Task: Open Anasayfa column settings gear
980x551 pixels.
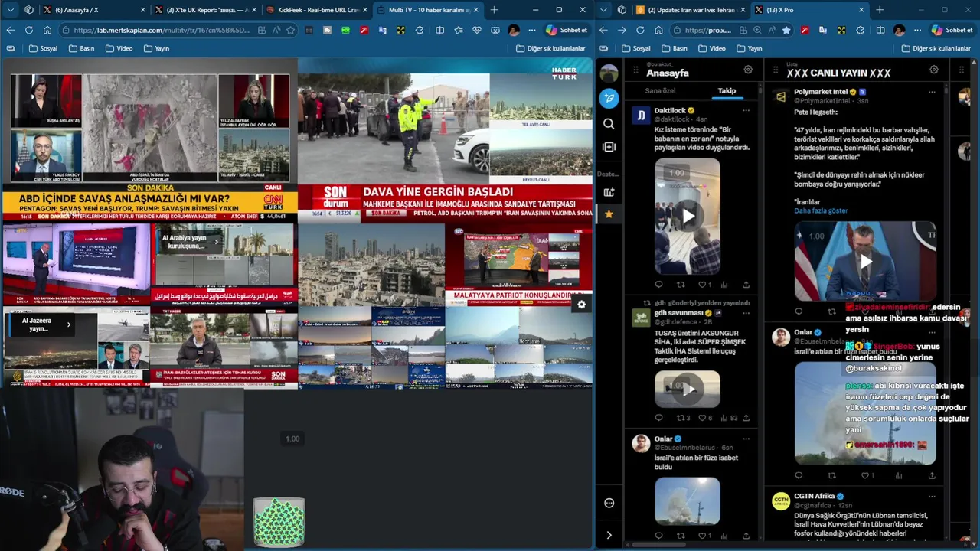Action: (x=748, y=70)
